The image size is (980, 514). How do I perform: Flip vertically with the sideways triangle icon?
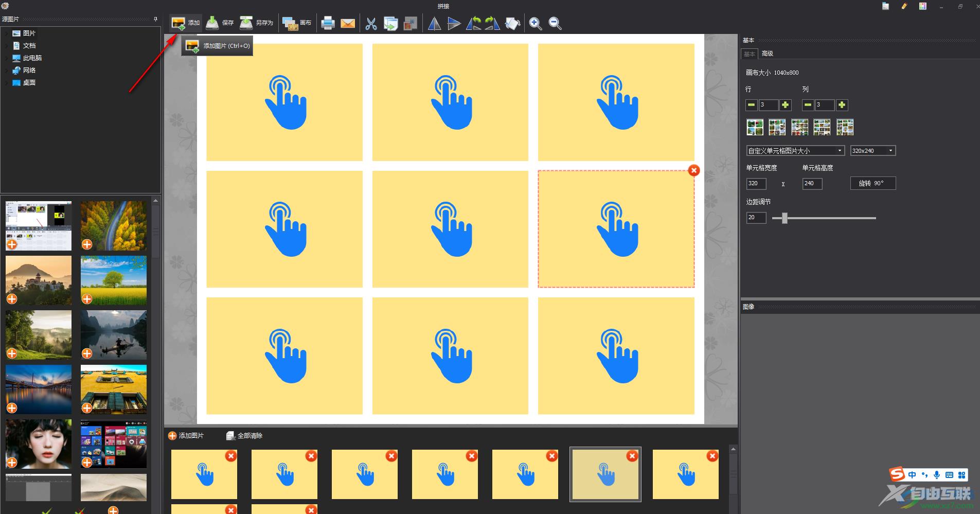454,24
